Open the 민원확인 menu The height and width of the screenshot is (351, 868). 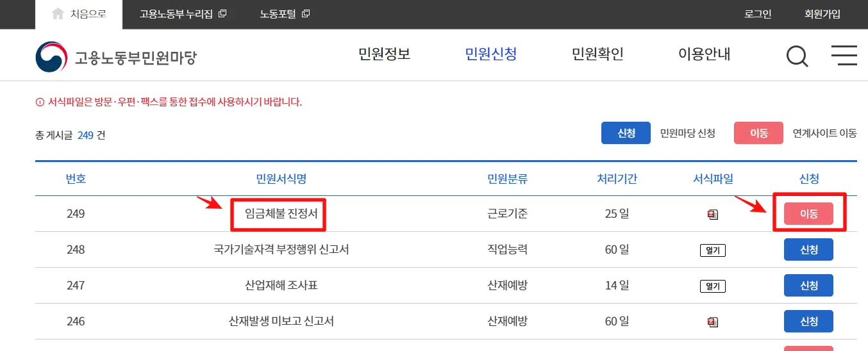point(597,54)
